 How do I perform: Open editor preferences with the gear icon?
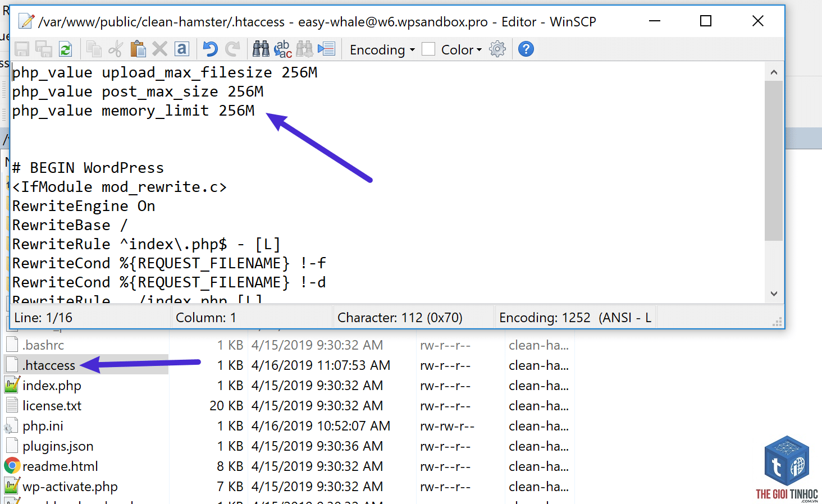coord(497,49)
